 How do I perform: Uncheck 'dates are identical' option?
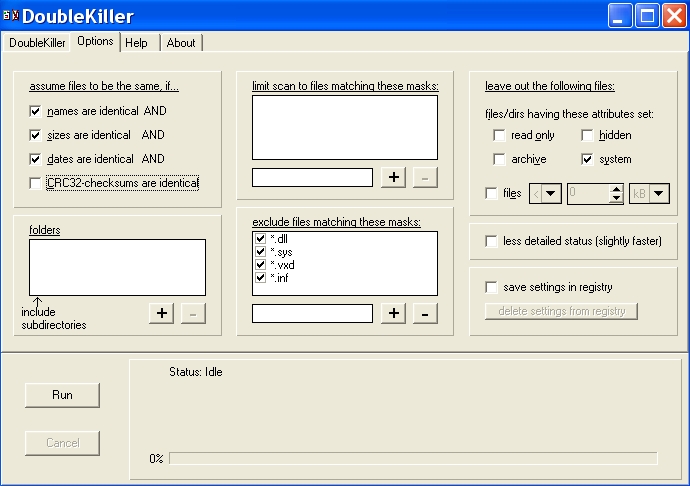click(x=35, y=159)
